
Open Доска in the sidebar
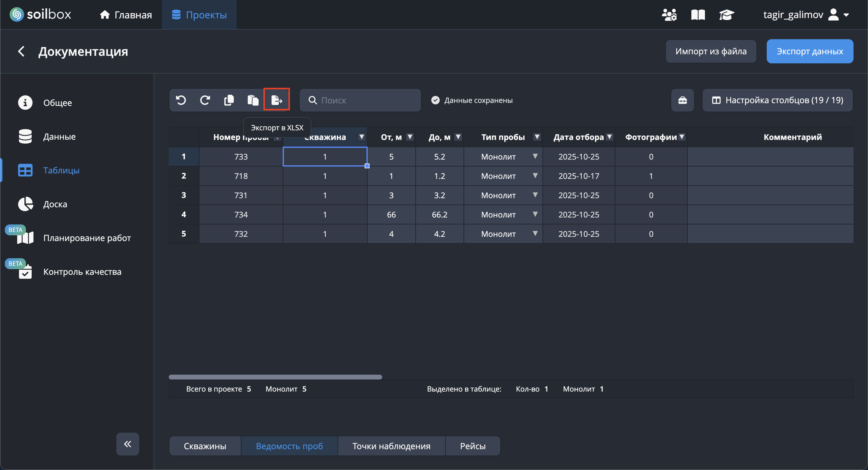point(55,204)
